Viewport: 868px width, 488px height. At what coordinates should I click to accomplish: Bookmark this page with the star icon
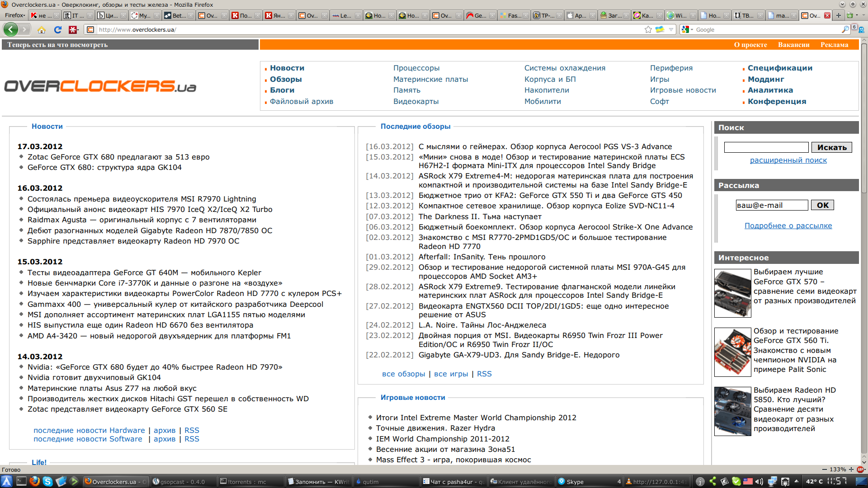648,30
